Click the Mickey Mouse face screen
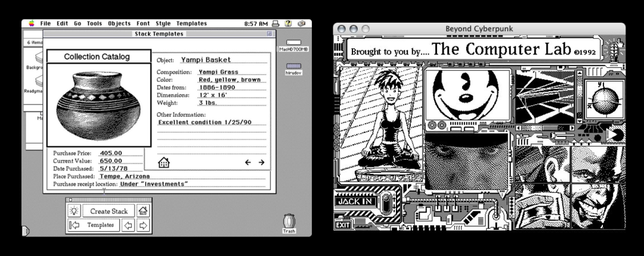The image size is (644, 256). point(467,94)
